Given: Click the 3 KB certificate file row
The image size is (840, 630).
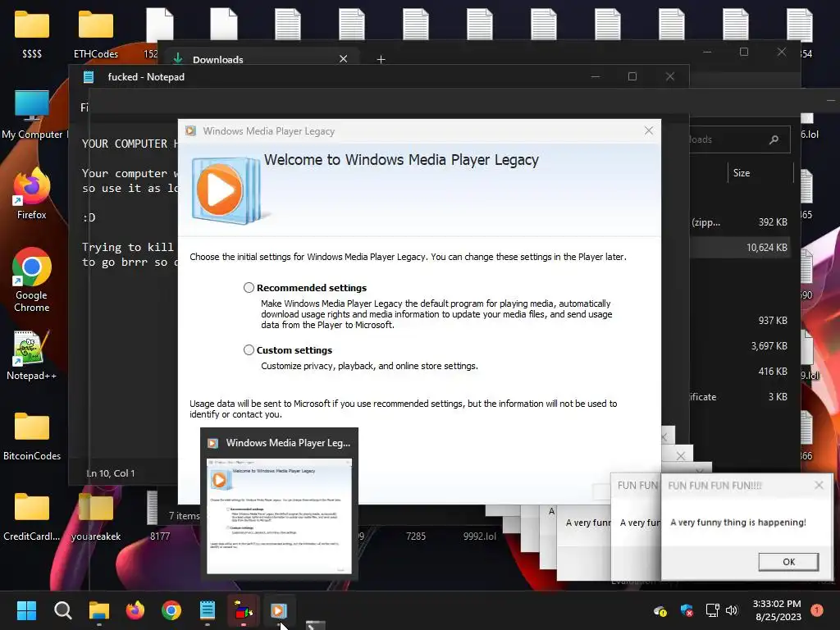Looking at the screenshot, I should click(739, 397).
